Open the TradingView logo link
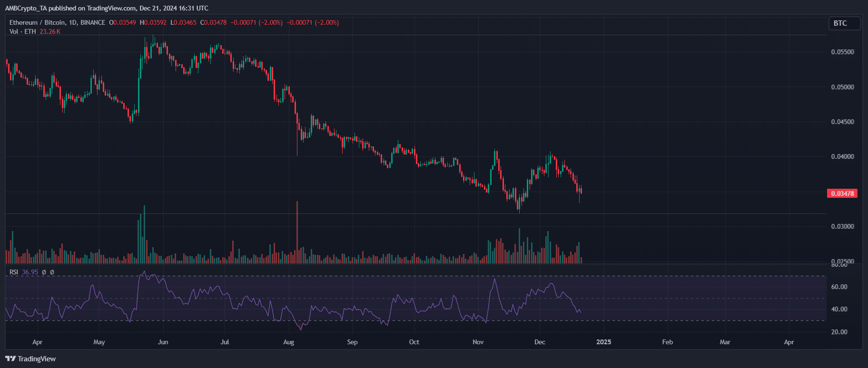The width and height of the screenshot is (868, 368). pyautogui.click(x=30, y=359)
